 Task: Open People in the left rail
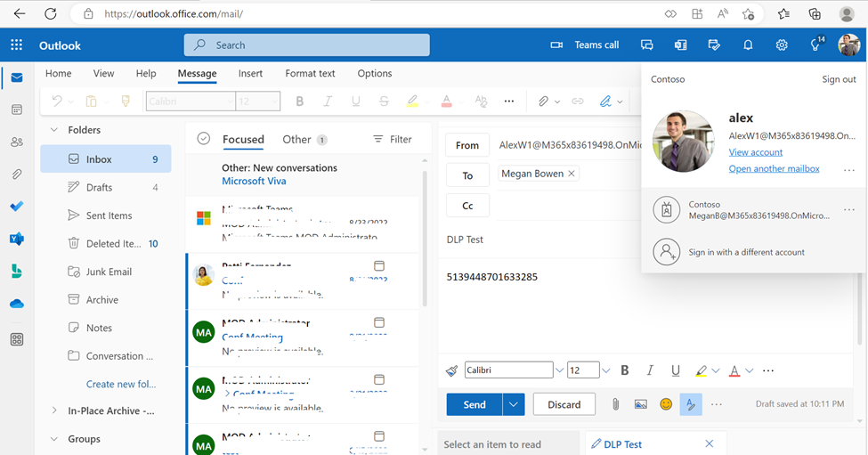click(x=17, y=142)
